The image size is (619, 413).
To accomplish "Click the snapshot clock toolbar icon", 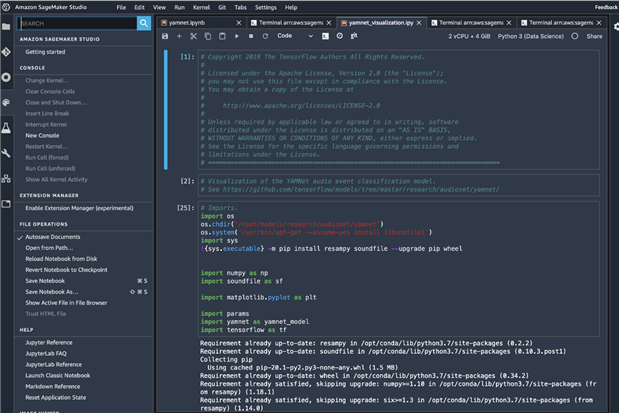I will pos(340,36).
